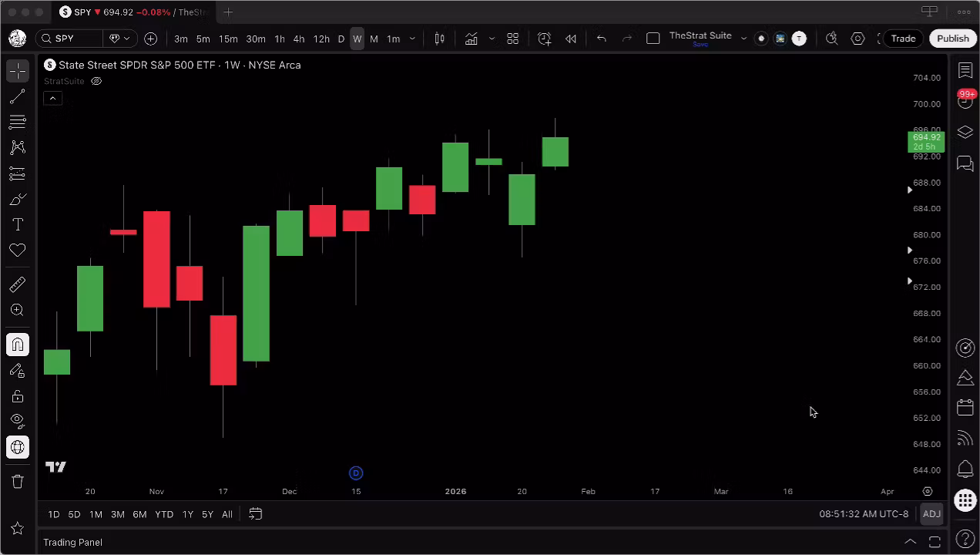Click the trash icon to remove drawings
Screen dimensions: 980x555
pos(17,482)
